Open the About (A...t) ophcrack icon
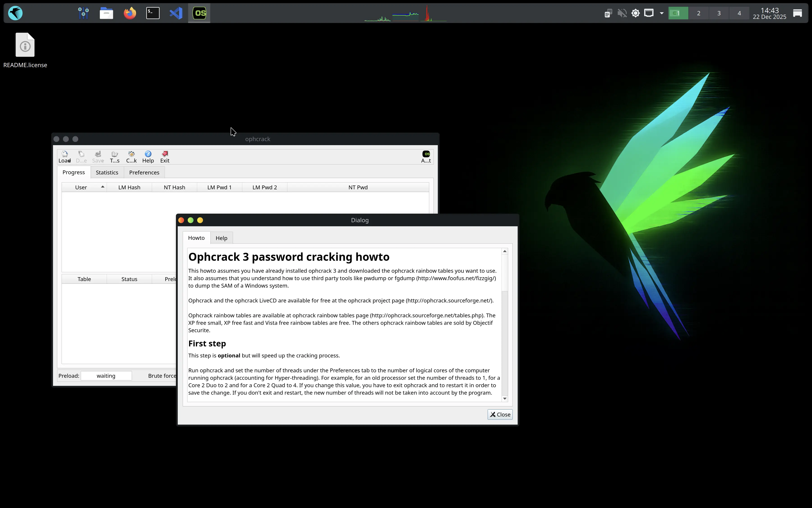This screenshot has width=812, height=508. 426,157
